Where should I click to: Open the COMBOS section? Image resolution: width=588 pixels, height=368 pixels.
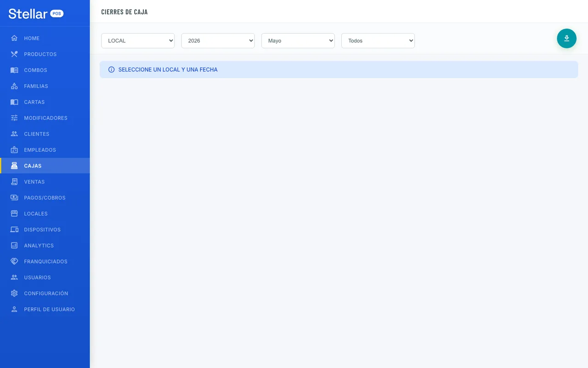pyautogui.click(x=45, y=70)
